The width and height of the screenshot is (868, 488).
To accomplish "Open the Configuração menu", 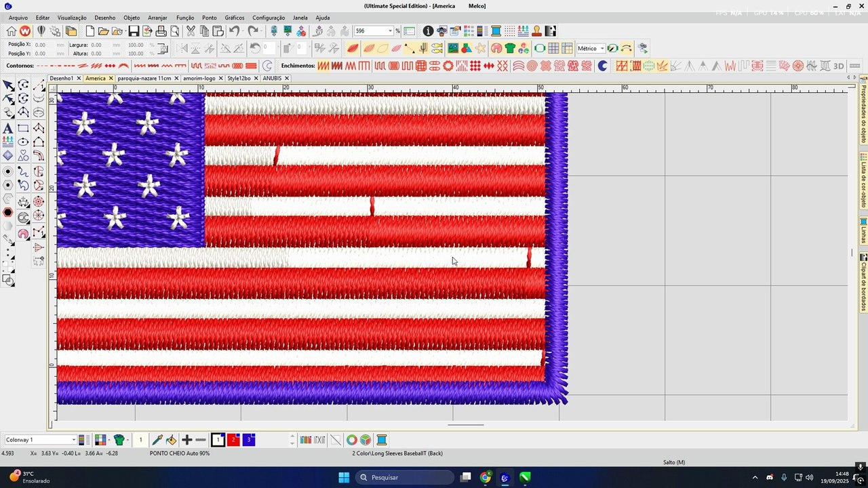I will coord(269,18).
